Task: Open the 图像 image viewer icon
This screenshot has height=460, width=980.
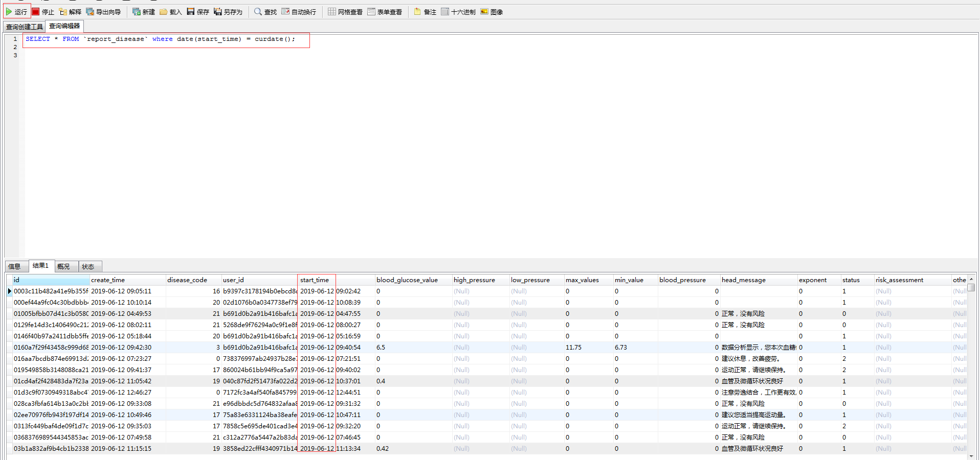Action: click(492, 11)
